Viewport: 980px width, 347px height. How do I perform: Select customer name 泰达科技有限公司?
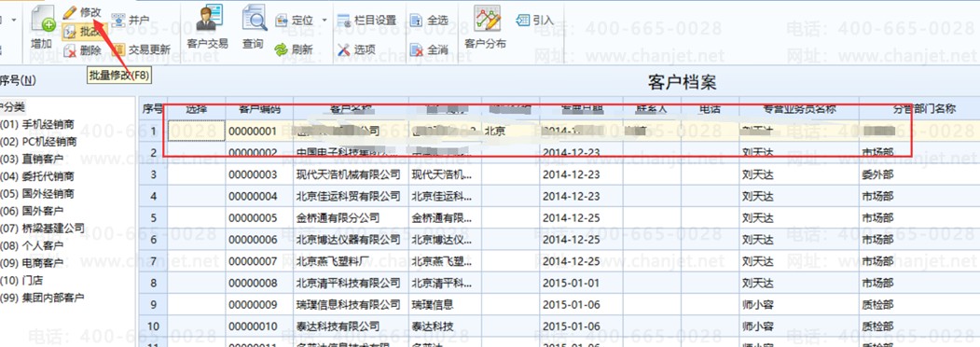(338, 326)
